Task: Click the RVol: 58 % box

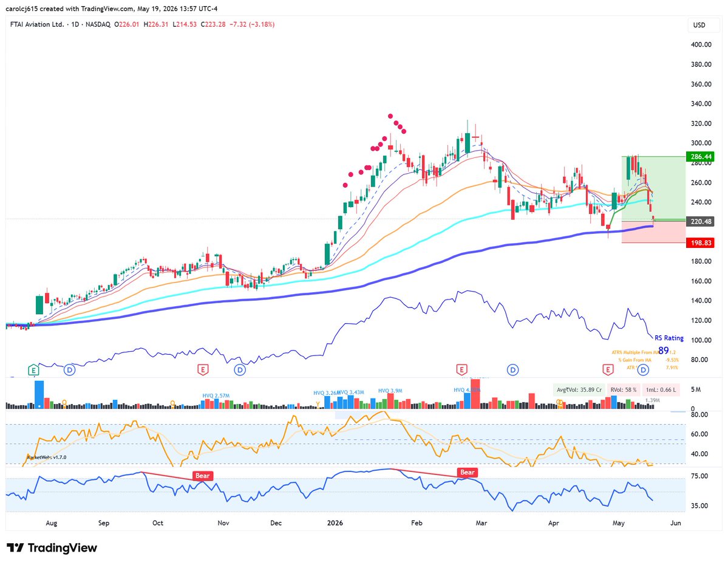Action: point(624,390)
